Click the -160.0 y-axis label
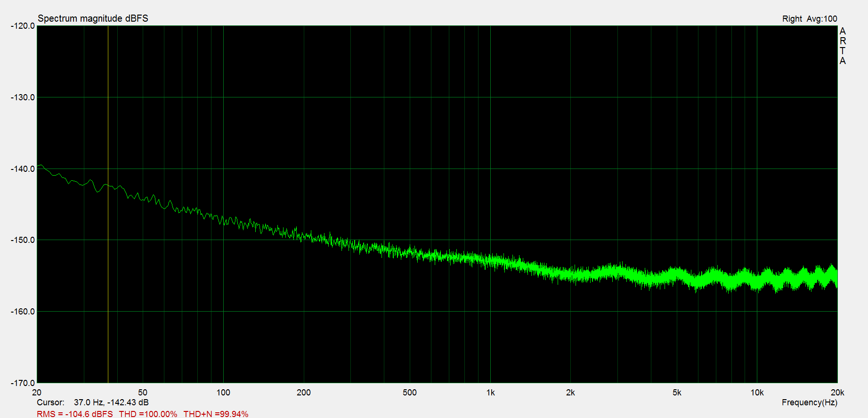This screenshot has height=418, width=868. coord(23,312)
